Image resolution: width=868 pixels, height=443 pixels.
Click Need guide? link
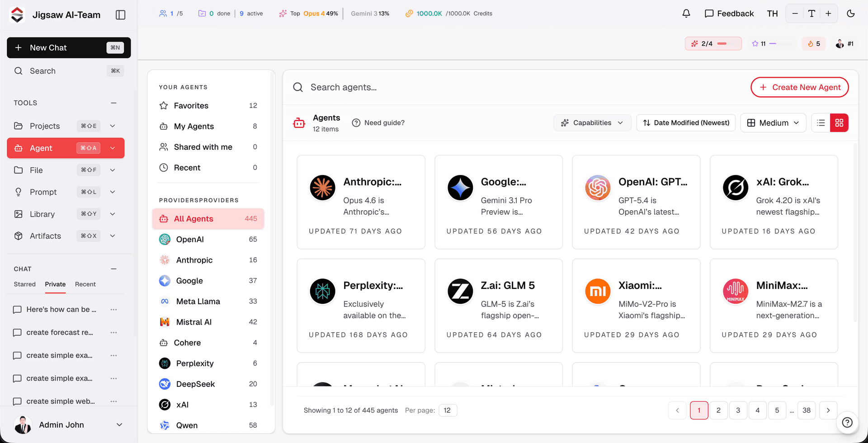point(378,123)
